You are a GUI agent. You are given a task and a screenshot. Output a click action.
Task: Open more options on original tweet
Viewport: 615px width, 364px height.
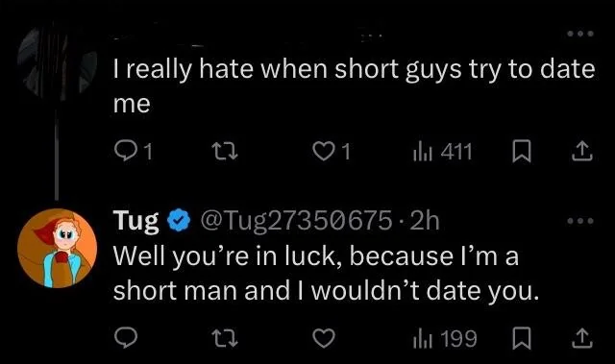pyautogui.click(x=580, y=34)
